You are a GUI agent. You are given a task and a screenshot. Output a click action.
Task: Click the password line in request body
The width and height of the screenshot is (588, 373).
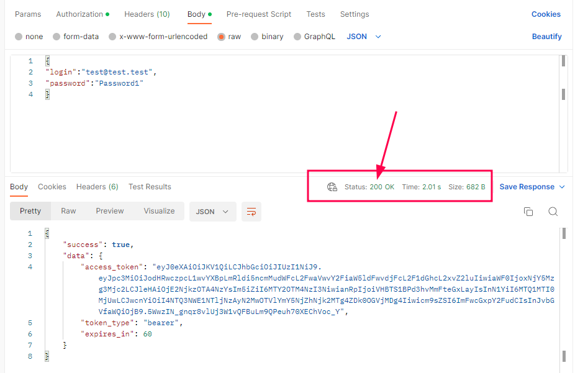click(x=94, y=83)
